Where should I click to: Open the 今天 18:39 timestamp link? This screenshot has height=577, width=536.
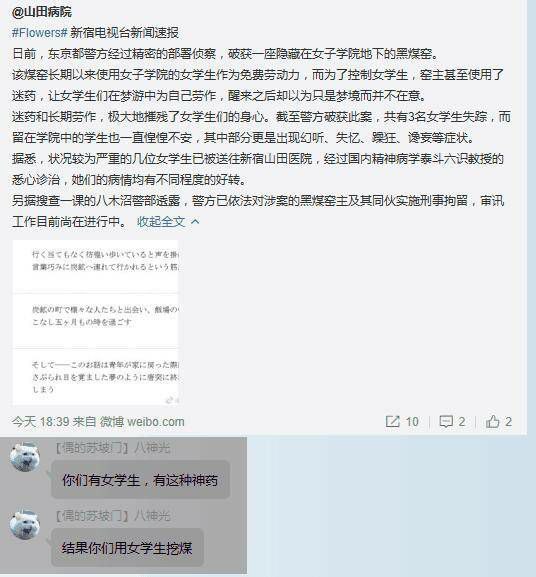(40, 422)
